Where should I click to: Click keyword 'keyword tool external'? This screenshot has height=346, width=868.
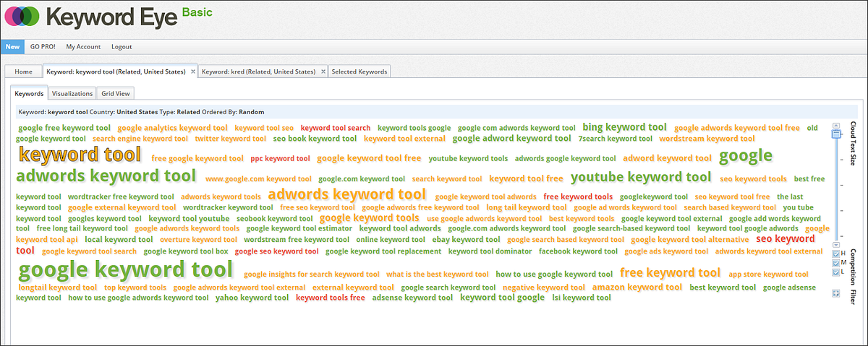click(x=404, y=139)
